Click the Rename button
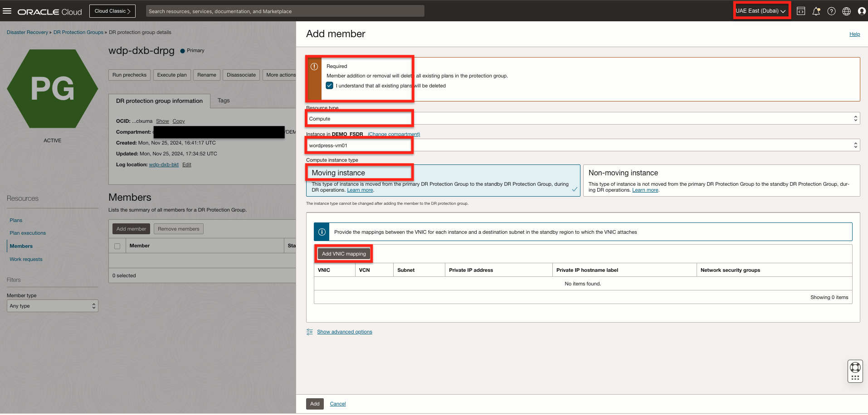Viewport: 868px width, 415px height. tap(207, 75)
